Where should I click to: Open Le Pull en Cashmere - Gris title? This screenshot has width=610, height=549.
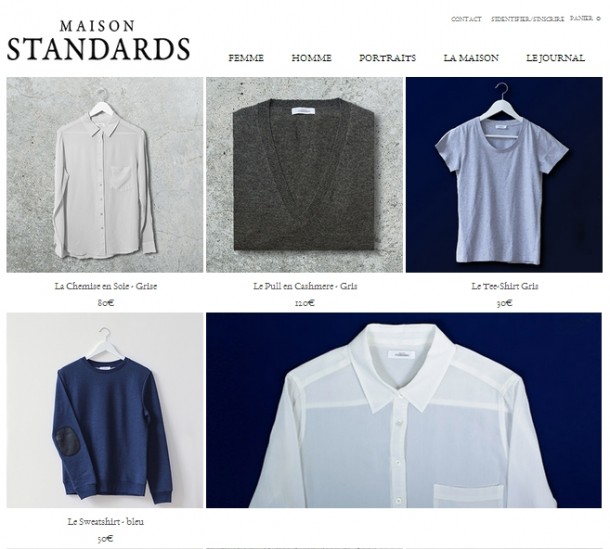305,286
